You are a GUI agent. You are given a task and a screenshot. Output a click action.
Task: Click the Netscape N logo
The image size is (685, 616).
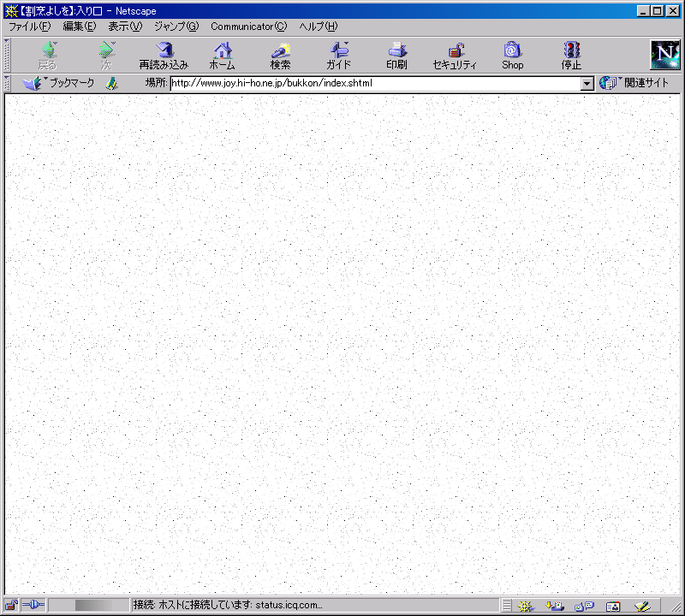click(665, 55)
